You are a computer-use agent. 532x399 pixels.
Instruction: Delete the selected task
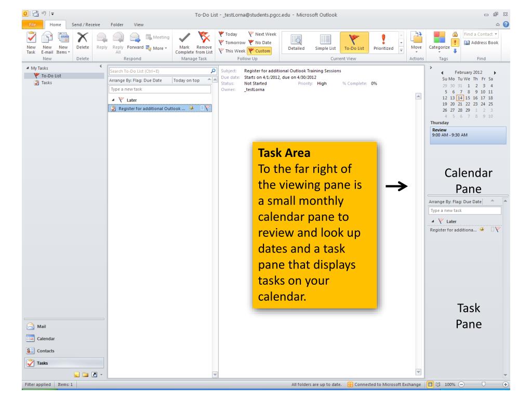point(83,41)
